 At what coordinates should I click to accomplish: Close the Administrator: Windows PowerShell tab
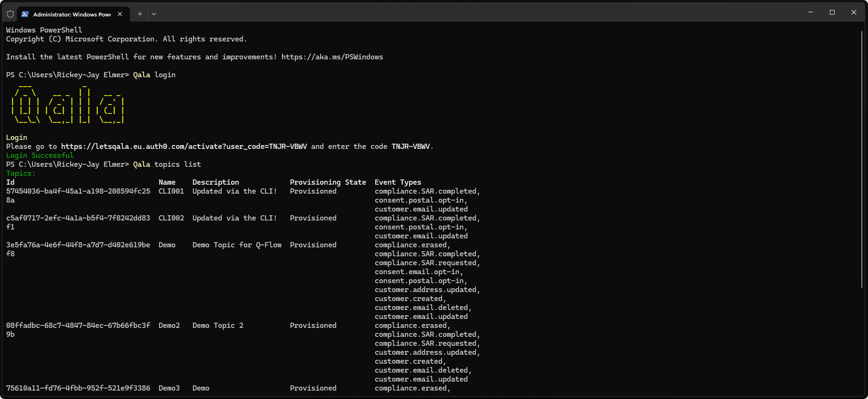coord(120,14)
